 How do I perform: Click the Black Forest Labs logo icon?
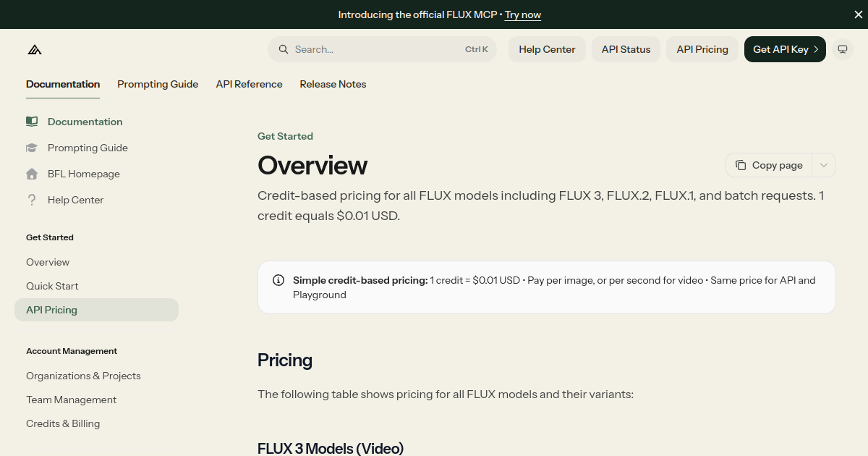[x=35, y=49]
